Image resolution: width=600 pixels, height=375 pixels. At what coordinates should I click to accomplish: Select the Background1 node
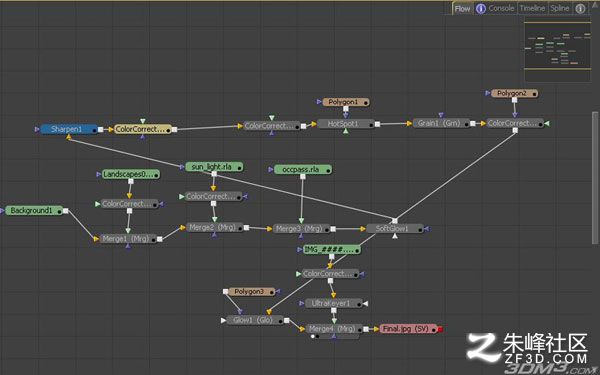pos(34,210)
